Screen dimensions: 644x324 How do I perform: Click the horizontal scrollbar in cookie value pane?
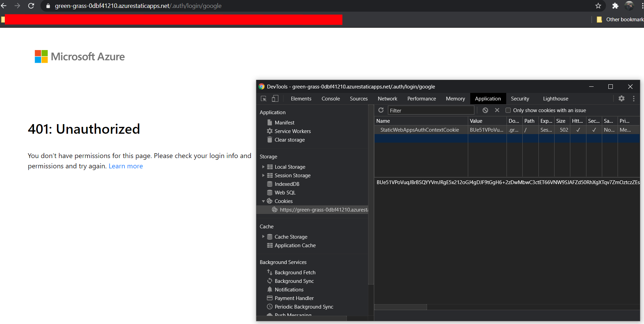pos(400,307)
